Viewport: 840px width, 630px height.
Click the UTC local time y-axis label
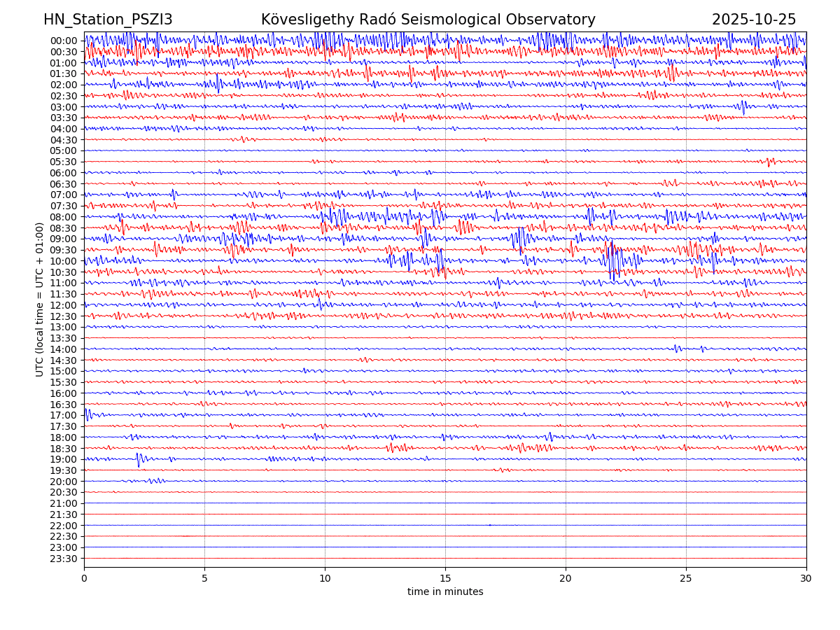40,299
